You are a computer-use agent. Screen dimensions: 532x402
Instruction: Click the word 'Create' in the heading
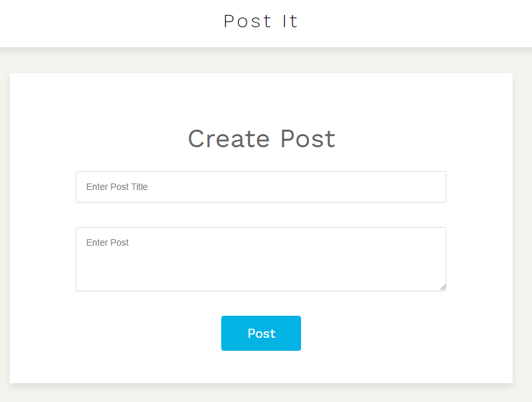[229, 139]
